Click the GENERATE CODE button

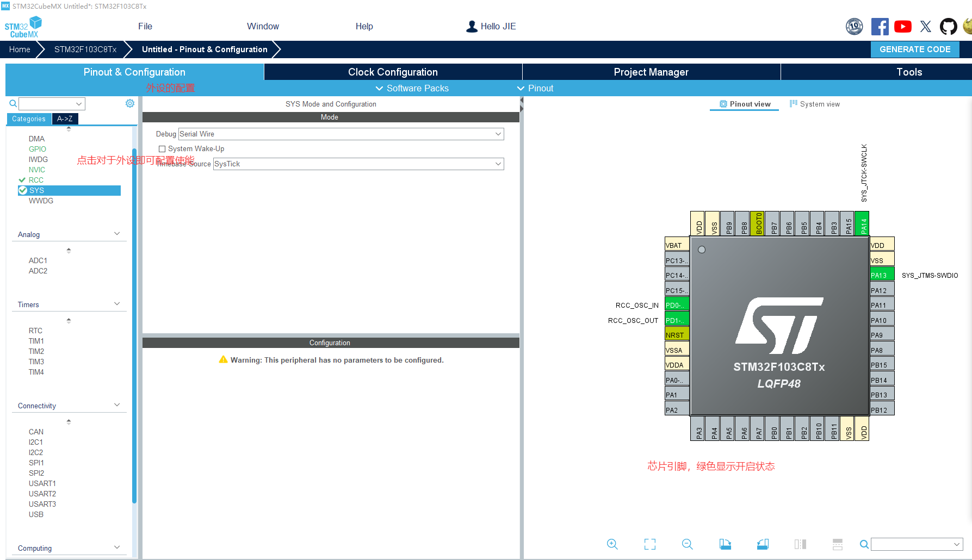click(915, 49)
